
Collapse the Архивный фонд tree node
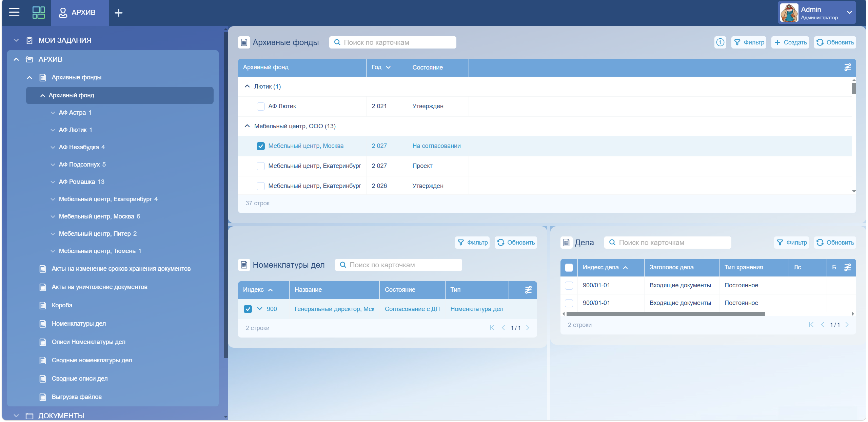coord(42,96)
